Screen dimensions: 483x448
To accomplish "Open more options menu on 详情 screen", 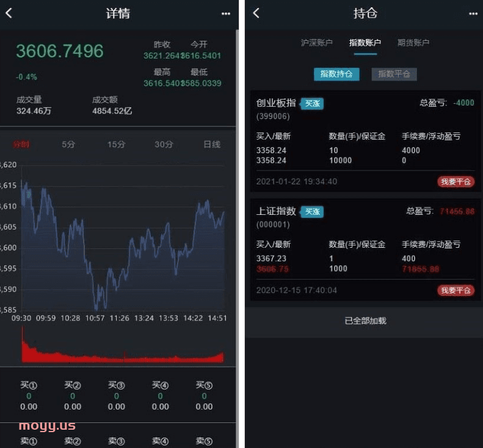I will (x=226, y=13).
